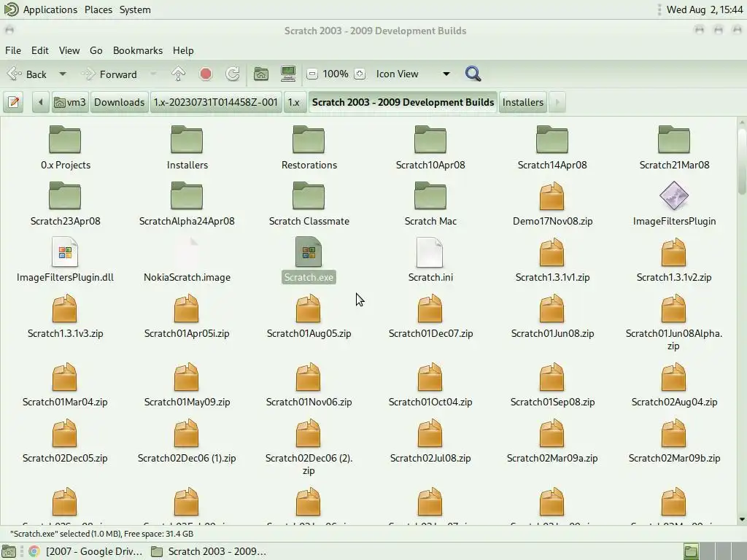Open the Edit menu
The width and height of the screenshot is (747, 560).
click(40, 50)
